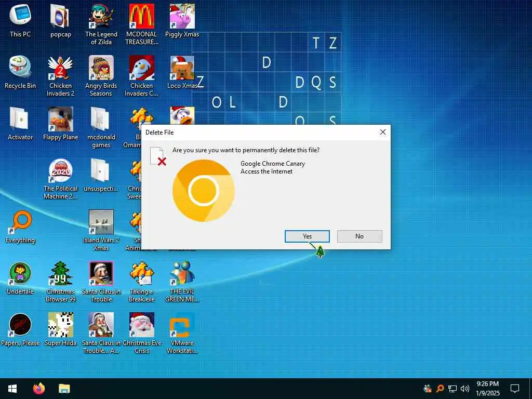Click the Google Chrome Canary logo thumbnail
The width and height of the screenshot is (532, 399).
tap(204, 191)
